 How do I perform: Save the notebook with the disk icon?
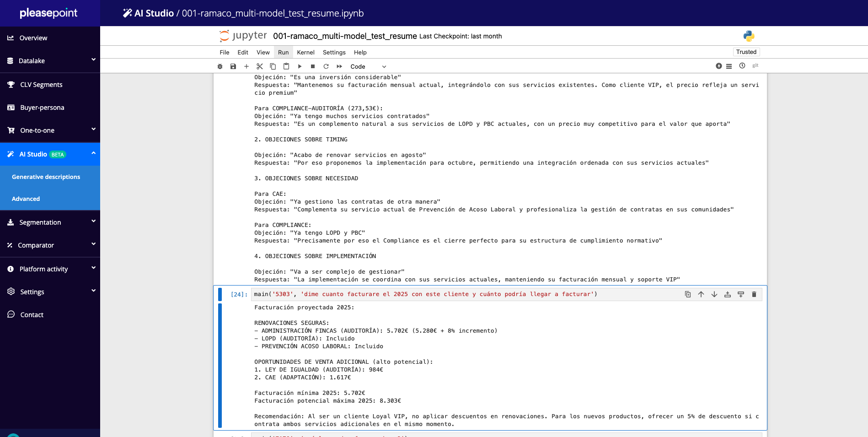point(233,66)
